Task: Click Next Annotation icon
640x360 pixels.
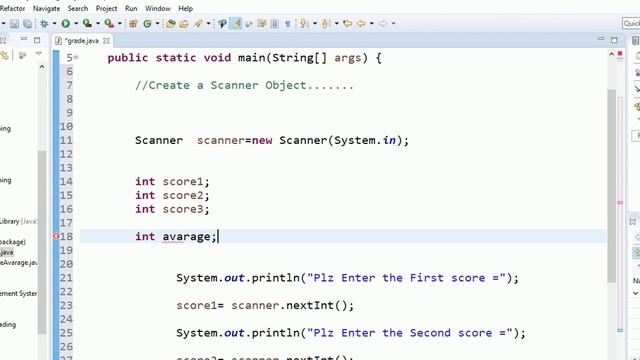Action: 304,24
